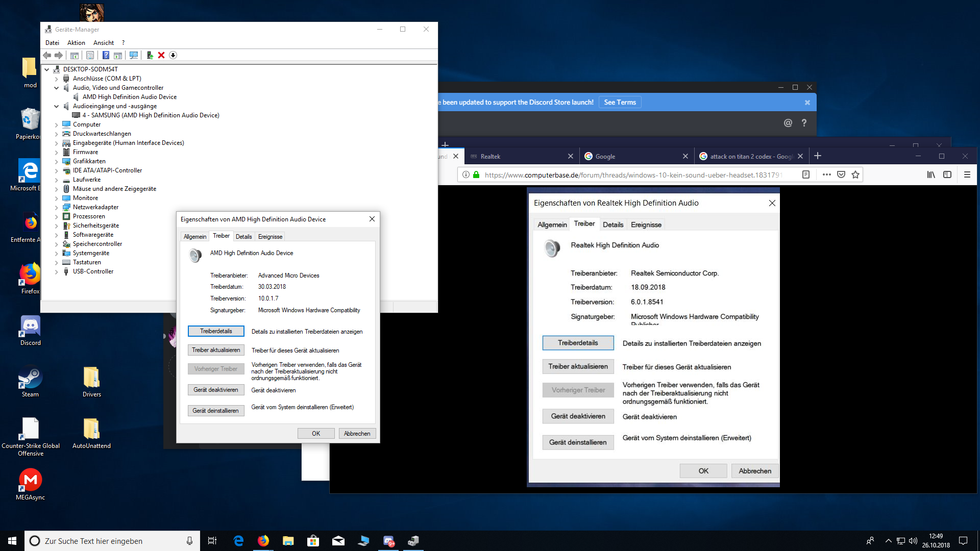Screen dimensions: 980x551
Task: Select 4 - SAMSUNG audio output tree item
Action: pos(151,115)
